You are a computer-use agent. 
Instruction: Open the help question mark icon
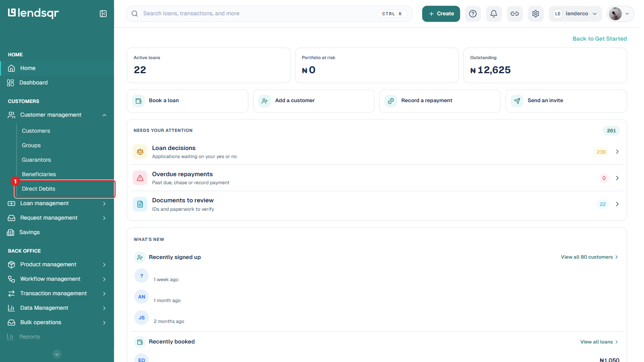(473, 14)
